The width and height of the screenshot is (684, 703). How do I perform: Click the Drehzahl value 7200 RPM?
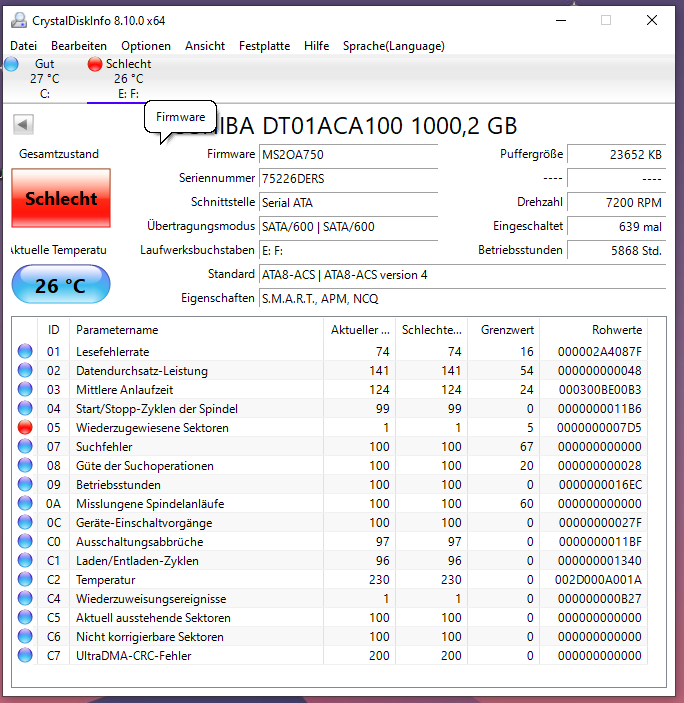(616, 202)
